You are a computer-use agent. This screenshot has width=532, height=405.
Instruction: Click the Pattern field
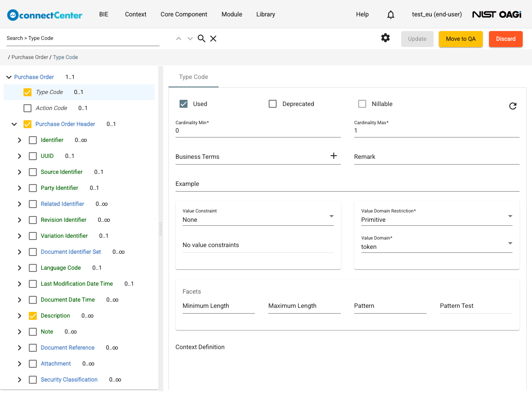pos(390,306)
